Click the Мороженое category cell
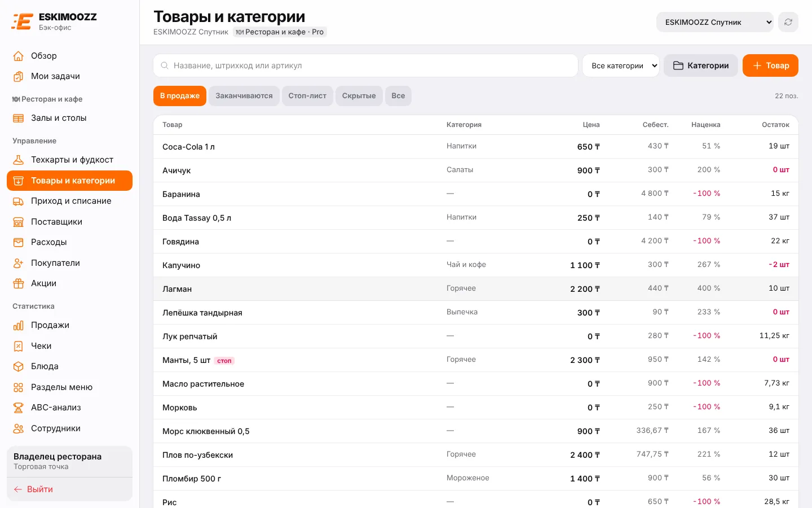The height and width of the screenshot is (508, 812). click(468, 478)
